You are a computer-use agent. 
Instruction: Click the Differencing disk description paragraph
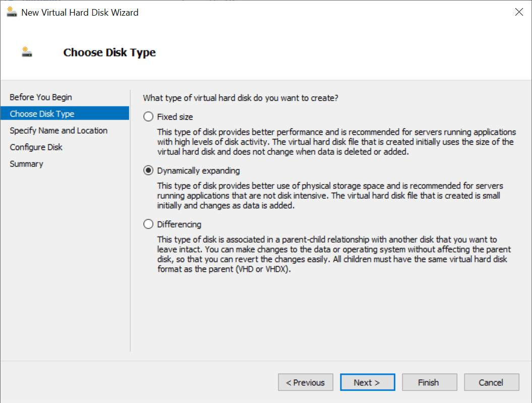334,254
